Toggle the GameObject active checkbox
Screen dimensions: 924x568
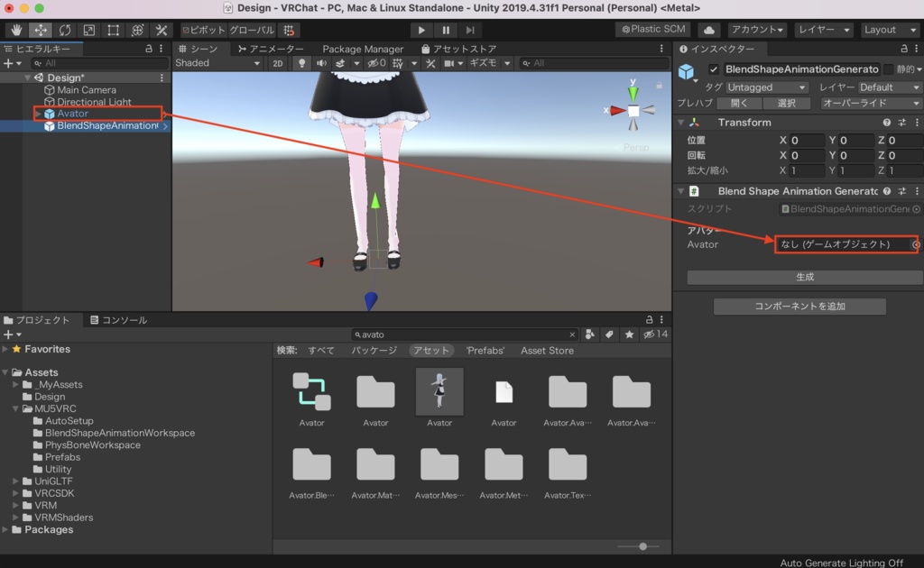coord(714,69)
